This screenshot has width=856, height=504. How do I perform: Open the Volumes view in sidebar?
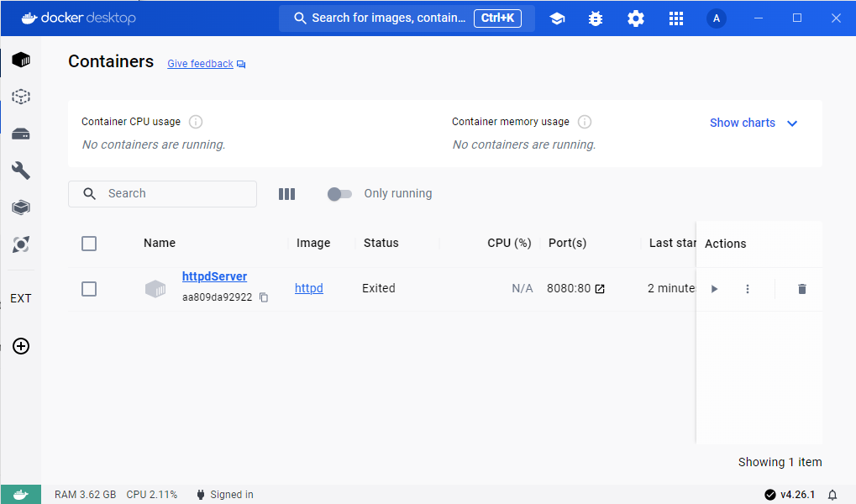pos(21,134)
